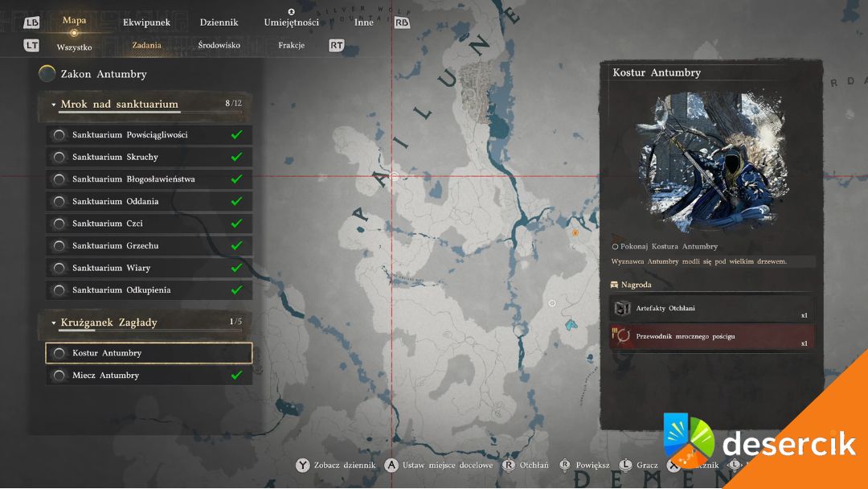The image size is (868, 489).
Task: Select the Miecz Antumbry target radio
Action: tap(59, 376)
